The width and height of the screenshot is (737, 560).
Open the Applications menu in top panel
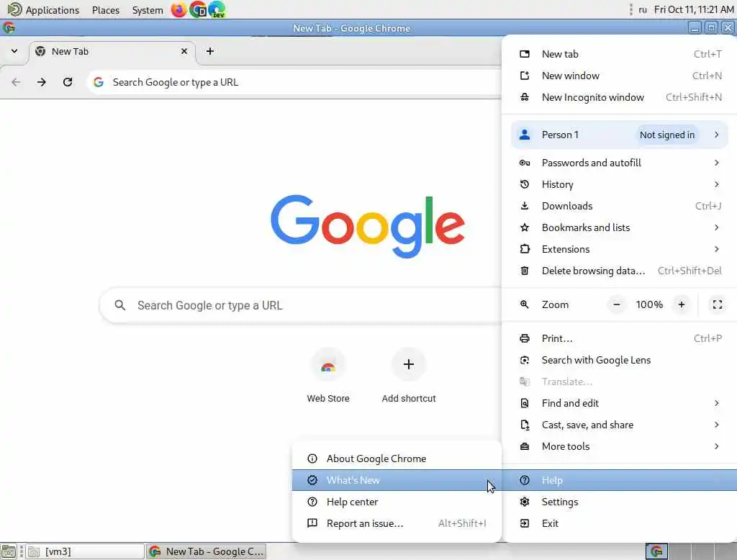click(43, 10)
